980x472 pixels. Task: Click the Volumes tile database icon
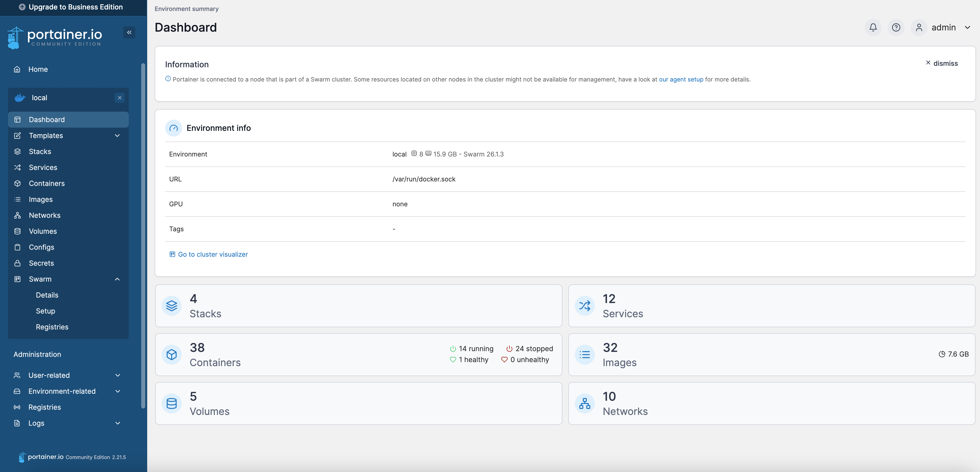pyautogui.click(x=172, y=403)
